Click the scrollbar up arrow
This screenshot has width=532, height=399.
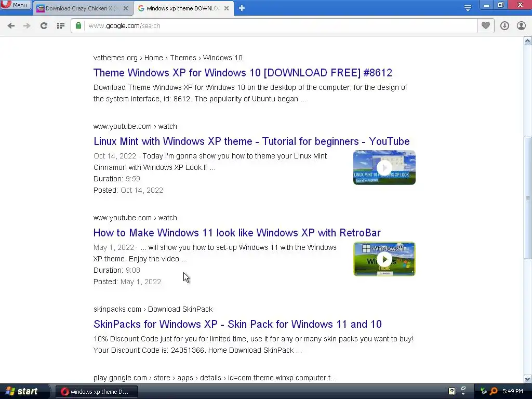coord(528,41)
